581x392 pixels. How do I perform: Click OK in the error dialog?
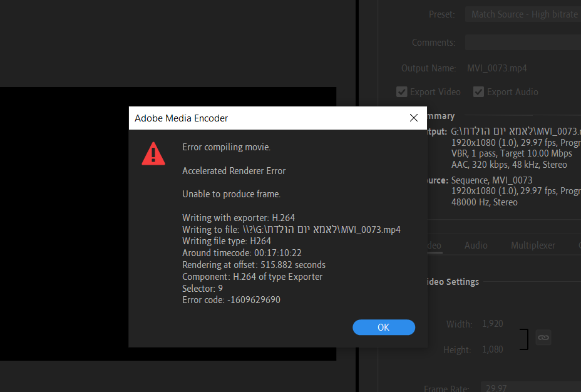point(384,327)
